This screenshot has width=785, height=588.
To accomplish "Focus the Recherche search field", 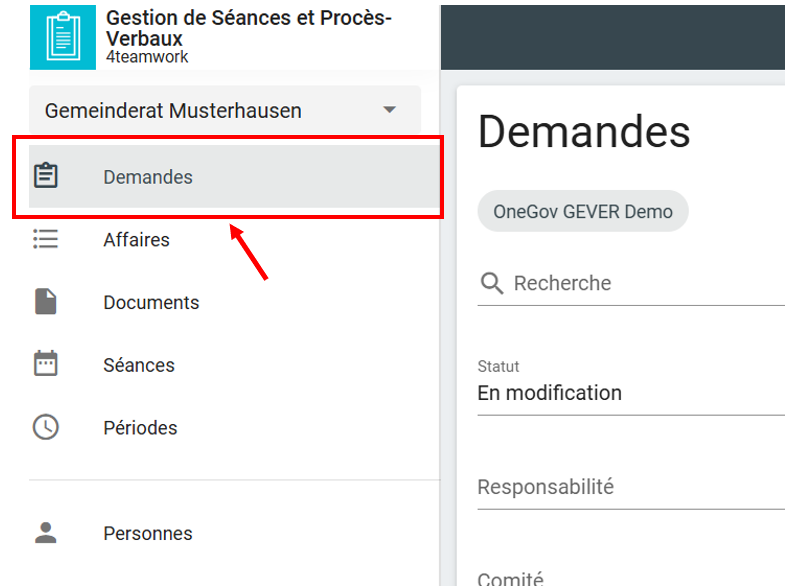I will [640, 283].
